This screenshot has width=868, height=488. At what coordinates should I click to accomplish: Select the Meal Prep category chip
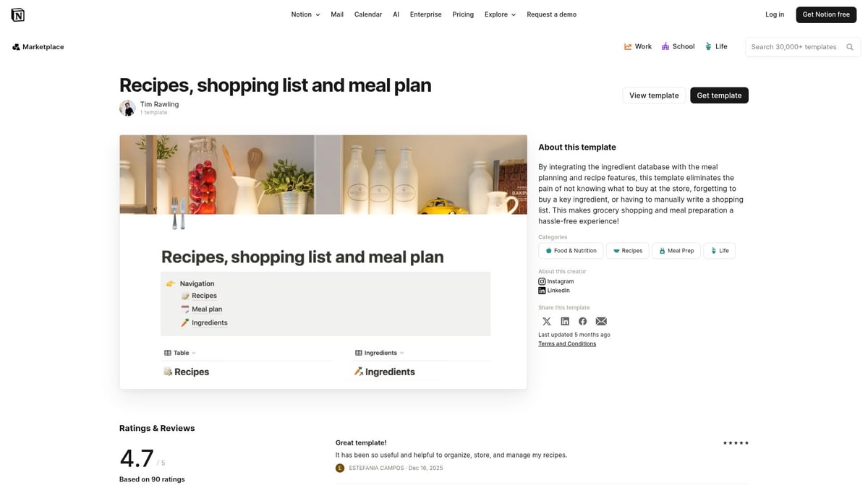(676, 250)
